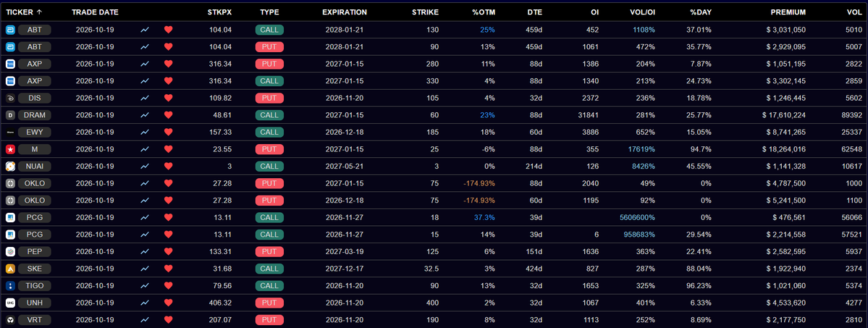Click the CALL badge in the EWY row
Screen dimensions: 868x328
coord(269,132)
